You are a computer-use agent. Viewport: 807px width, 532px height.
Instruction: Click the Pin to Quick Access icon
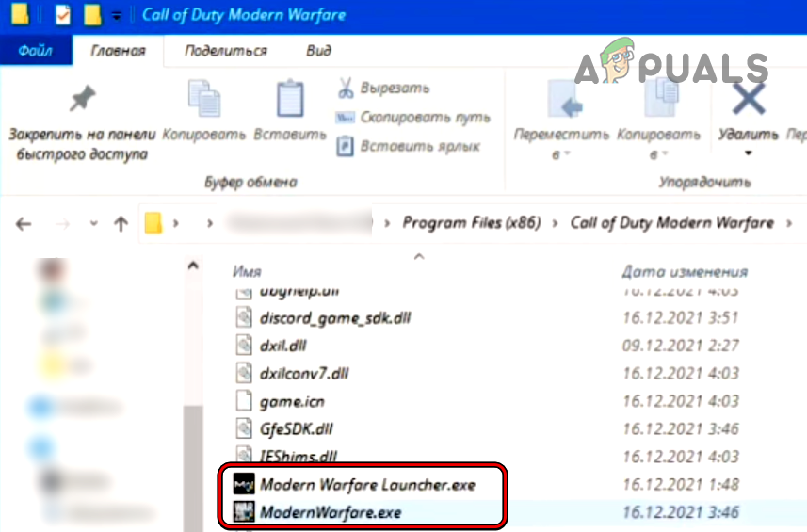click(82, 98)
